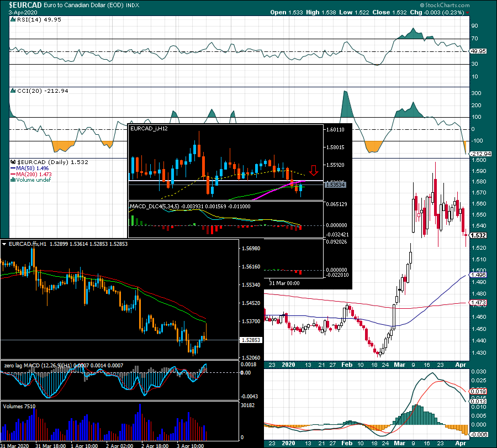This screenshot has width=497, height=448.
Task: Click the EURCAD_i,H12 chart title
Action: (x=149, y=128)
